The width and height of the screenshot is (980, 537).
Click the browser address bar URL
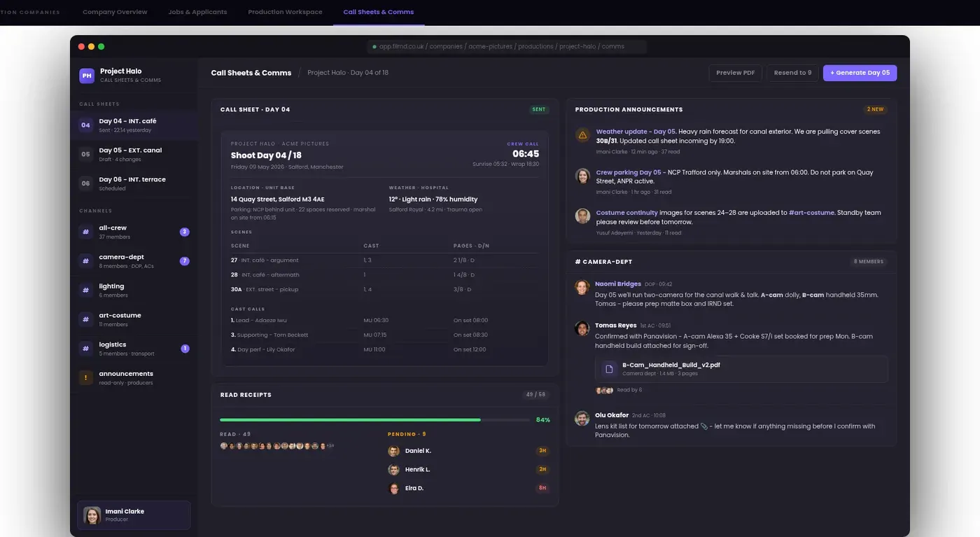click(507, 46)
